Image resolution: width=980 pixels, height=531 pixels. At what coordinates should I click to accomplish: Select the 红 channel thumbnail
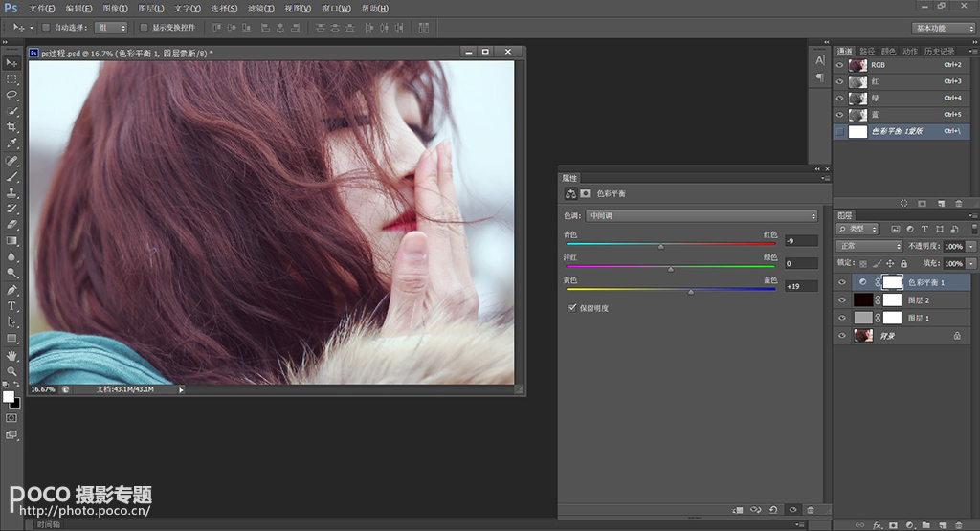click(857, 82)
